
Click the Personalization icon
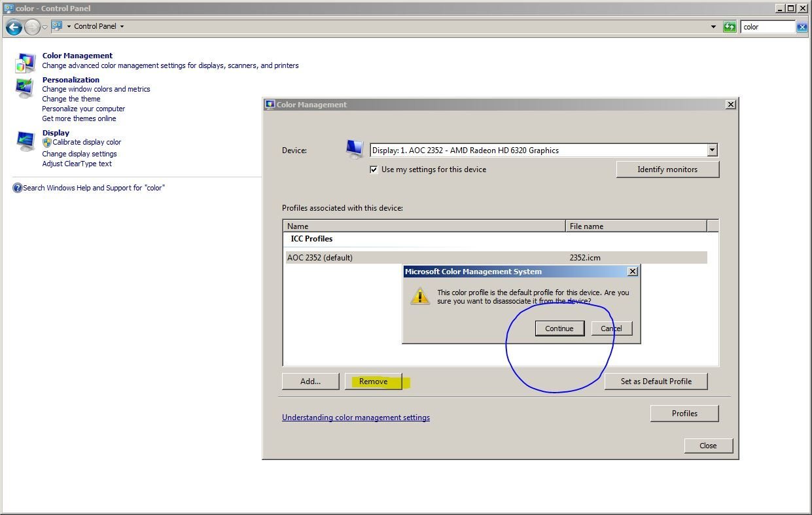25,88
